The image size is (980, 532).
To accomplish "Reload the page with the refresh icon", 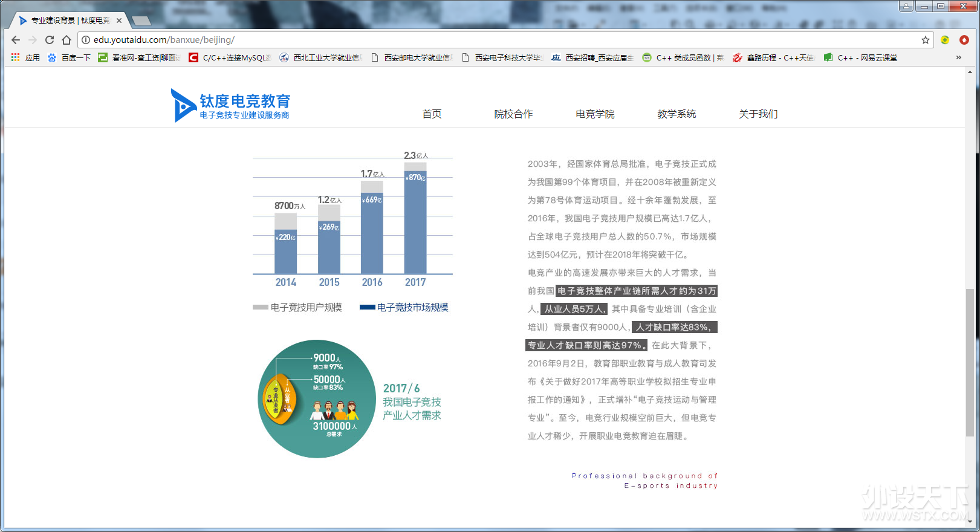I will (50, 40).
